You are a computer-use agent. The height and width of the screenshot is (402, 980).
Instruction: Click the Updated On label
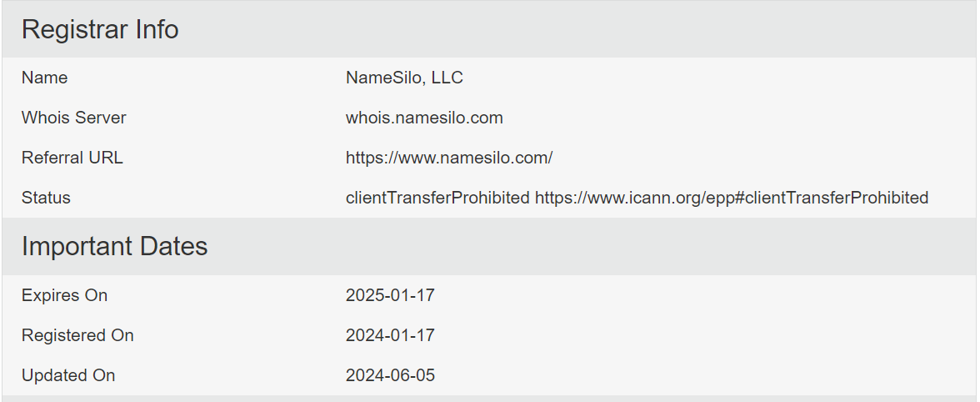pyautogui.click(x=68, y=375)
